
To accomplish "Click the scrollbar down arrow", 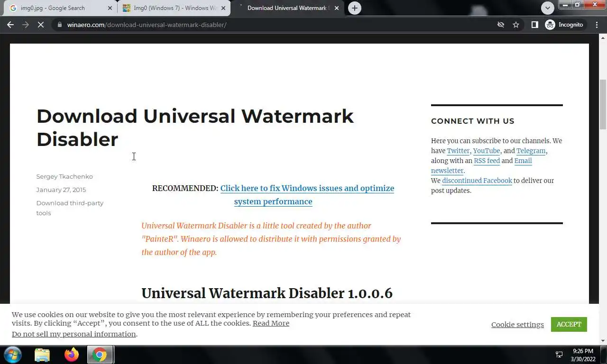I will [x=603, y=341].
